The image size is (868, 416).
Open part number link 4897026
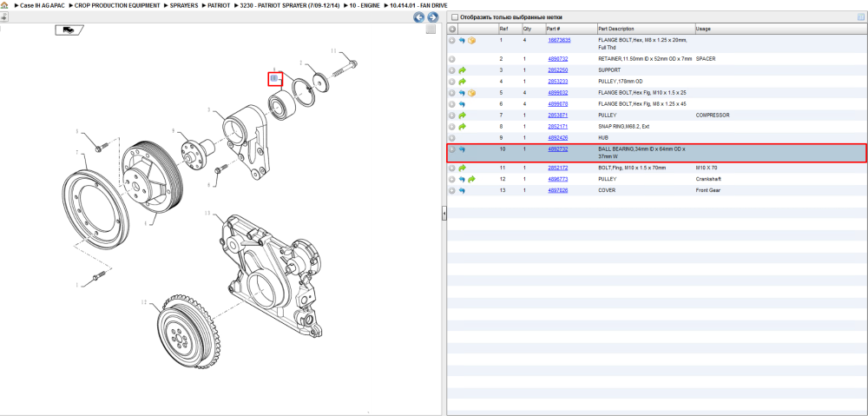[x=558, y=190]
